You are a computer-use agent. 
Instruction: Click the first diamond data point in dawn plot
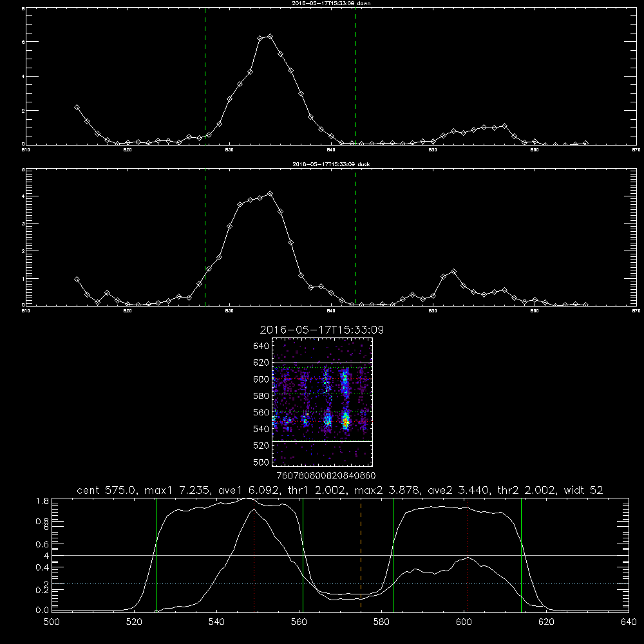(77, 107)
